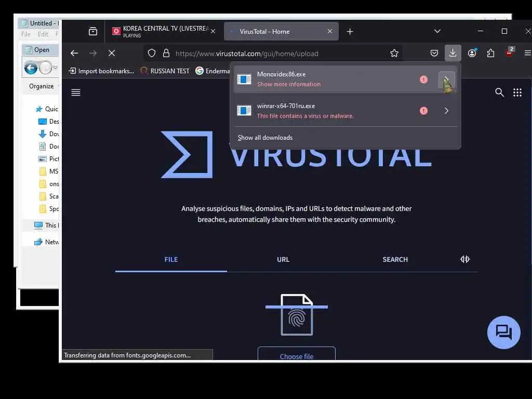Click the API icon tab beside SEARCH
This screenshot has width=532, height=399.
click(x=465, y=259)
